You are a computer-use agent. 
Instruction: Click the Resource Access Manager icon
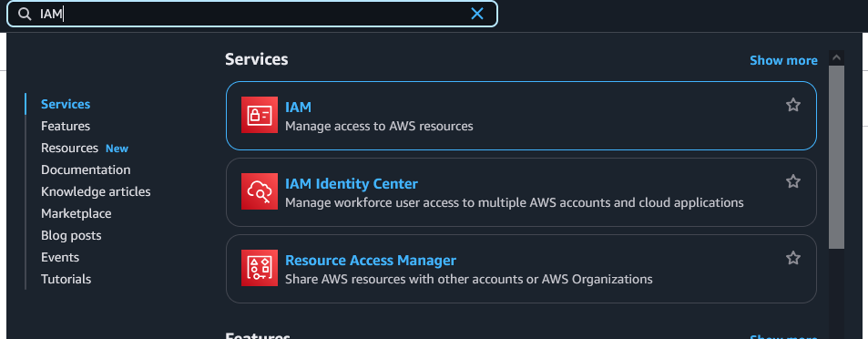pyautogui.click(x=259, y=268)
